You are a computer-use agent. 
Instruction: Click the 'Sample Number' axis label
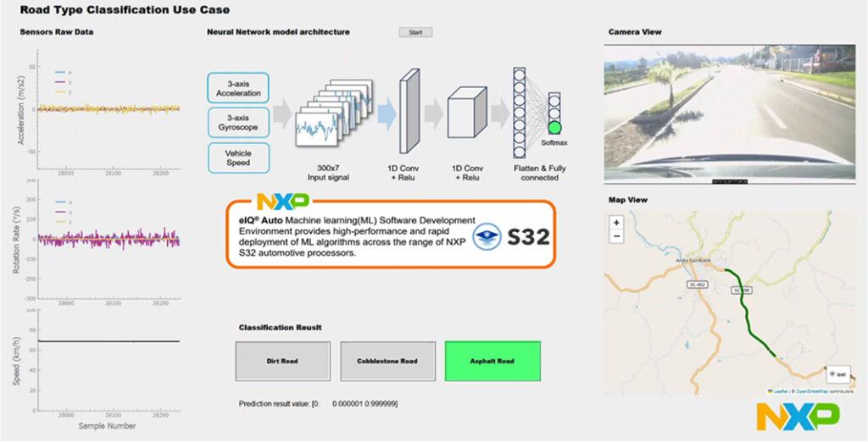pos(107,426)
